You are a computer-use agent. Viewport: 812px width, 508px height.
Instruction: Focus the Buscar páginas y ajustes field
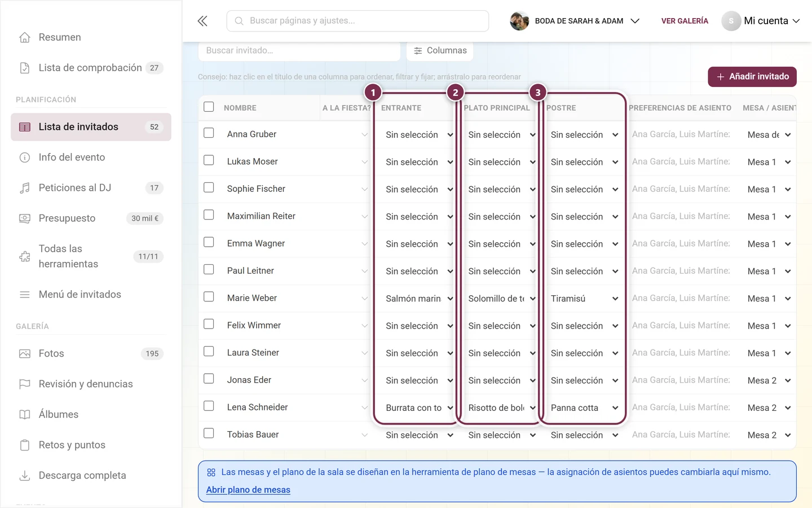click(358, 21)
